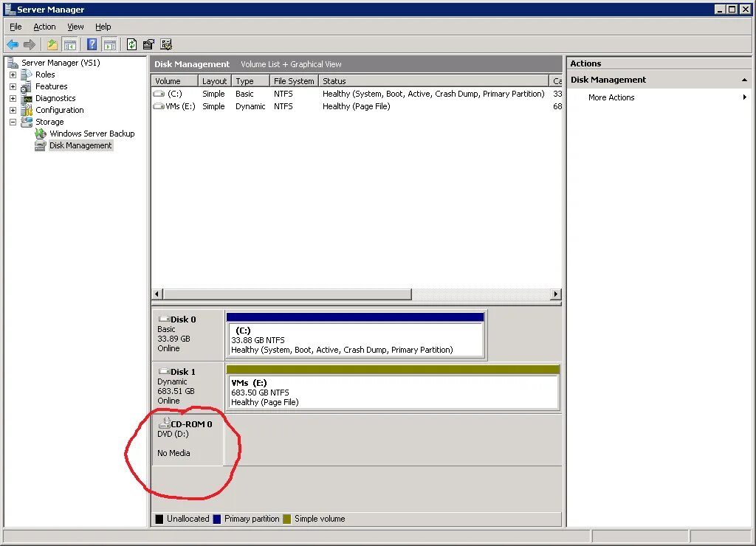Image resolution: width=756 pixels, height=546 pixels.
Task: Click the (C:) volume name in list
Action: (x=174, y=94)
